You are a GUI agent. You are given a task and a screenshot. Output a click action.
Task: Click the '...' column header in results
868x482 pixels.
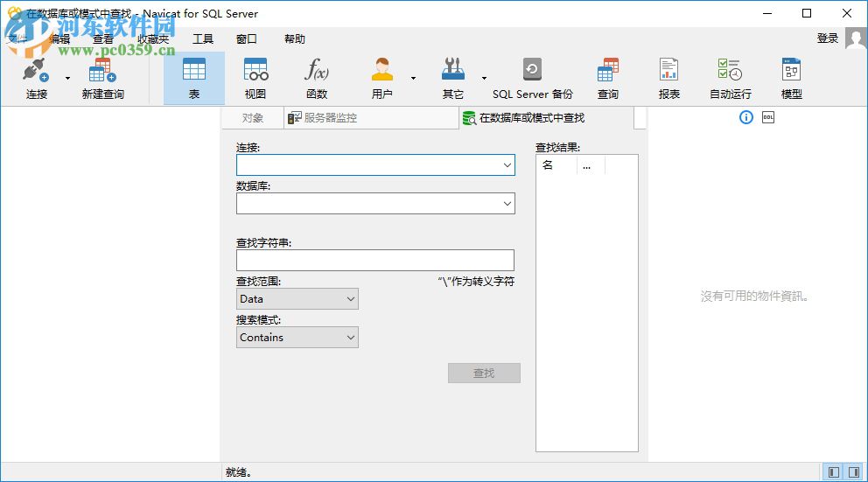591,165
